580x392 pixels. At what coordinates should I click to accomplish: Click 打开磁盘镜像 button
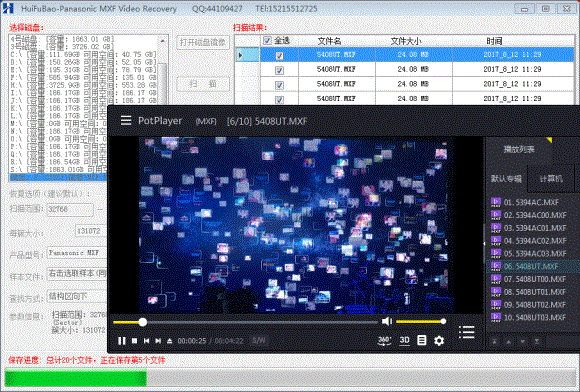tap(203, 42)
